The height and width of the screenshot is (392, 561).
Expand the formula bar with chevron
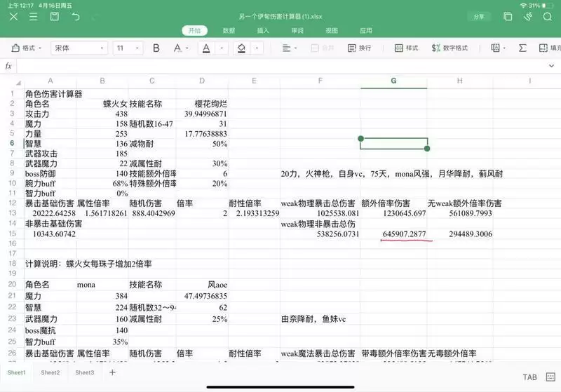pos(551,66)
